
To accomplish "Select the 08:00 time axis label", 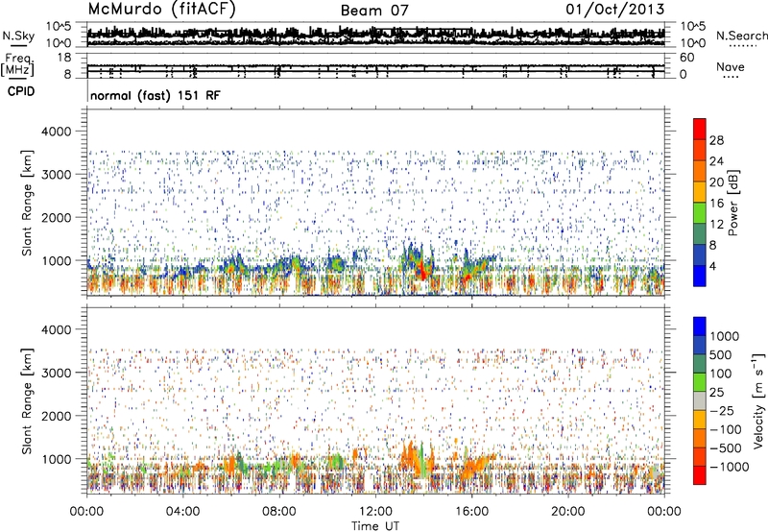I will [x=279, y=512].
